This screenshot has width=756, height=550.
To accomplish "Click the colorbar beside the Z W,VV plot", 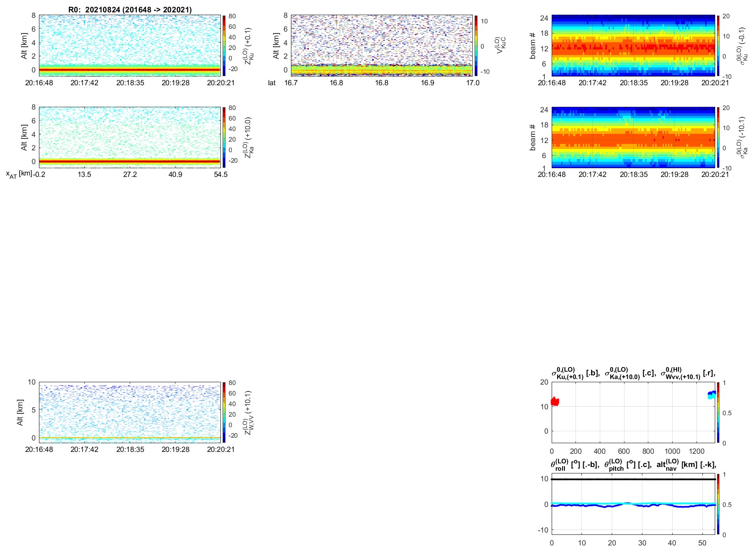I will pyautogui.click(x=224, y=412).
